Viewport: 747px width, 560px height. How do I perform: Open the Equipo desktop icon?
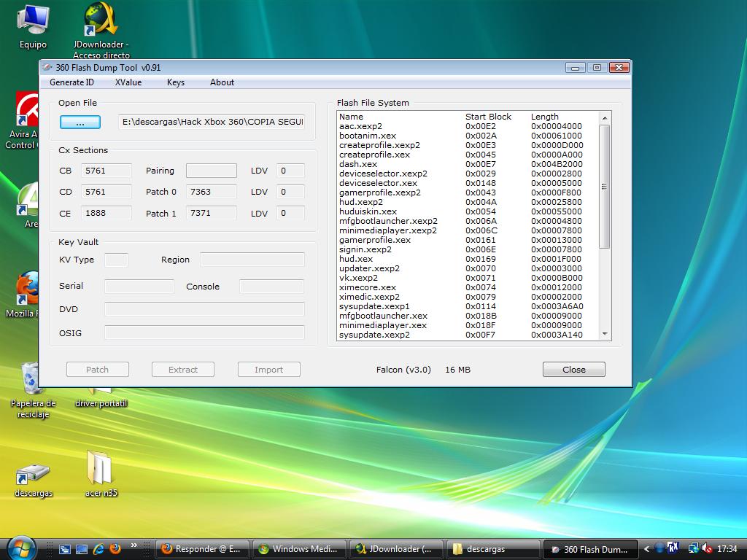tap(32, 26)
